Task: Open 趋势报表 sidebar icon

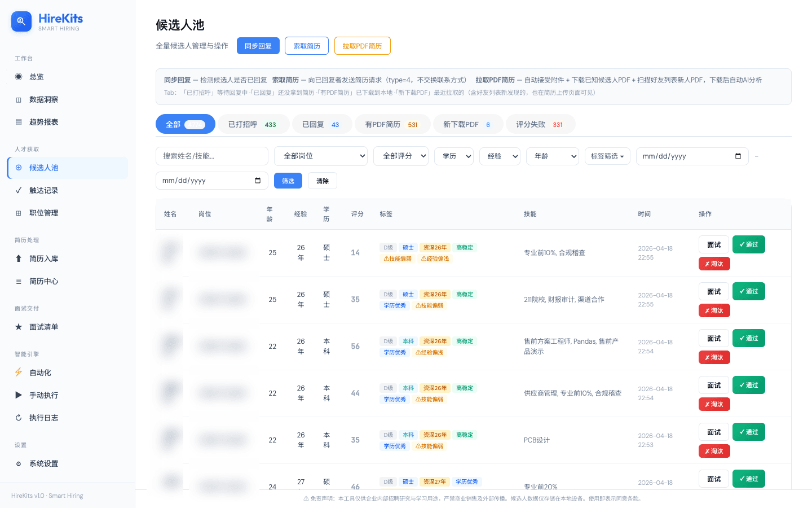Action: click(x=19, y=122)
